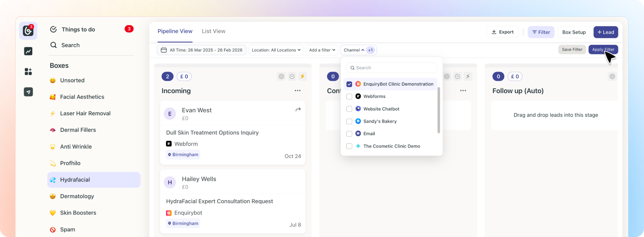Click the Webform channel icon on Evan's card

click(169, 144)
